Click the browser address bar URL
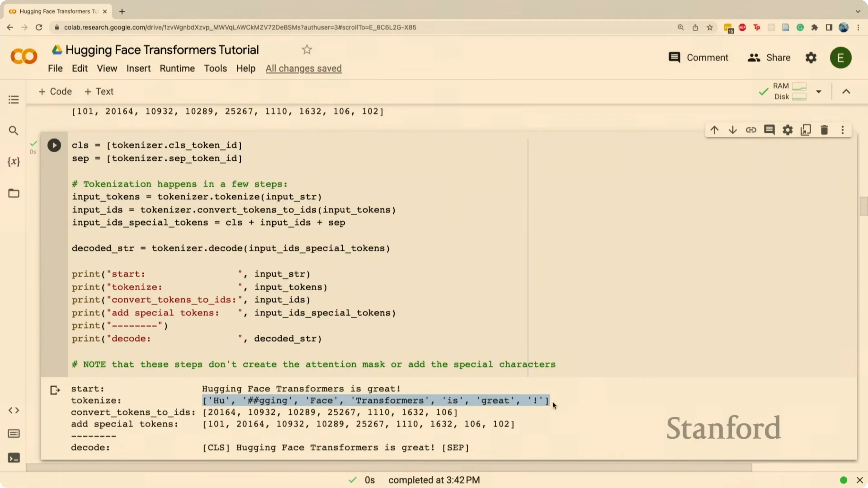 point(240,27)
